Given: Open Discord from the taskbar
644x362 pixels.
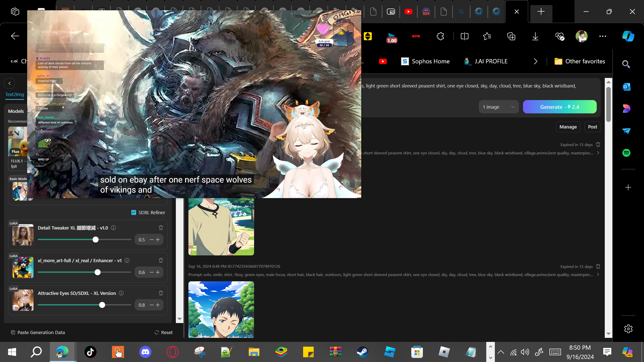Looking at the screenshot, I should [145, 352].
